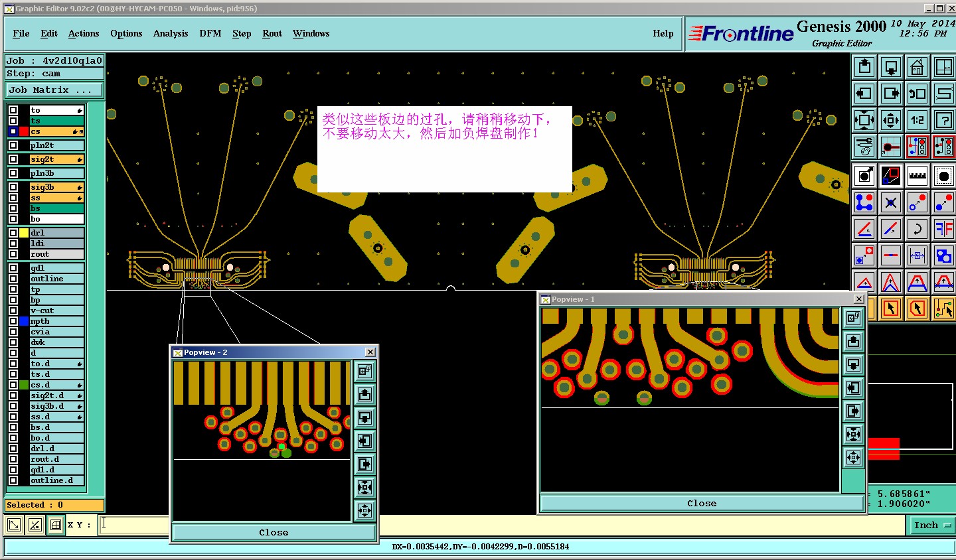Click the red color swatch of layer cs
The height and width of the screenshot is (560, 956).
coord(24,131)
